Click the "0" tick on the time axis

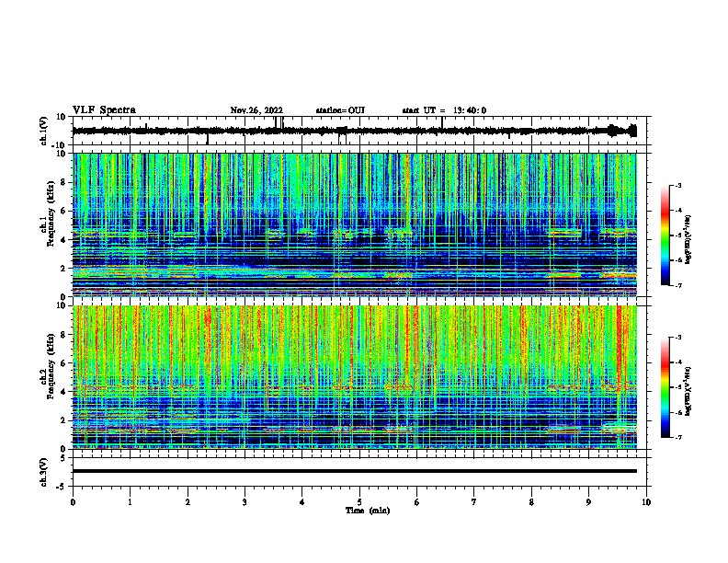click(x=73, y=502)
